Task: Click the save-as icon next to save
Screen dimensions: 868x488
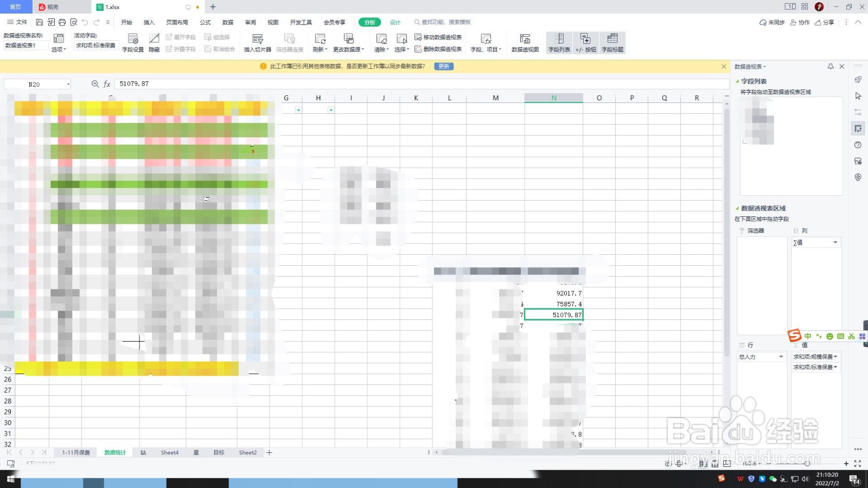Action: [51, 22]
